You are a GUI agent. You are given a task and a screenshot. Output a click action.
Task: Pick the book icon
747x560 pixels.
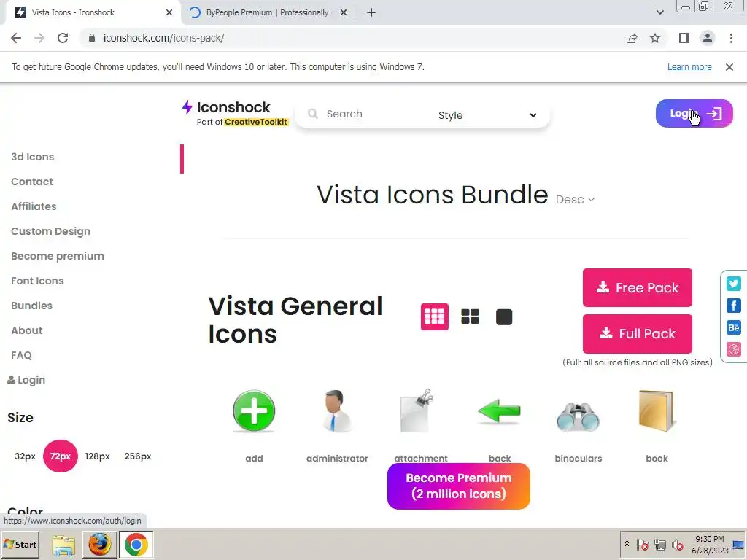coord(657,411)
